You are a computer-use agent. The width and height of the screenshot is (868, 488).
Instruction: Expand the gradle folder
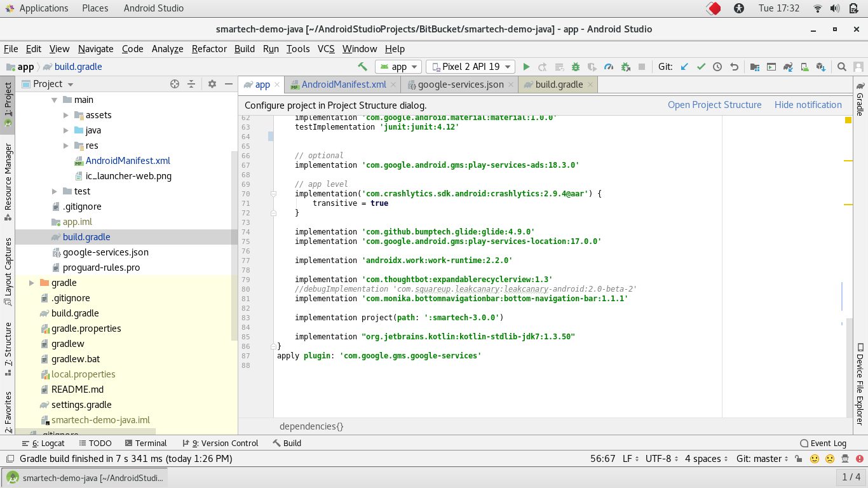click(32, 283)
